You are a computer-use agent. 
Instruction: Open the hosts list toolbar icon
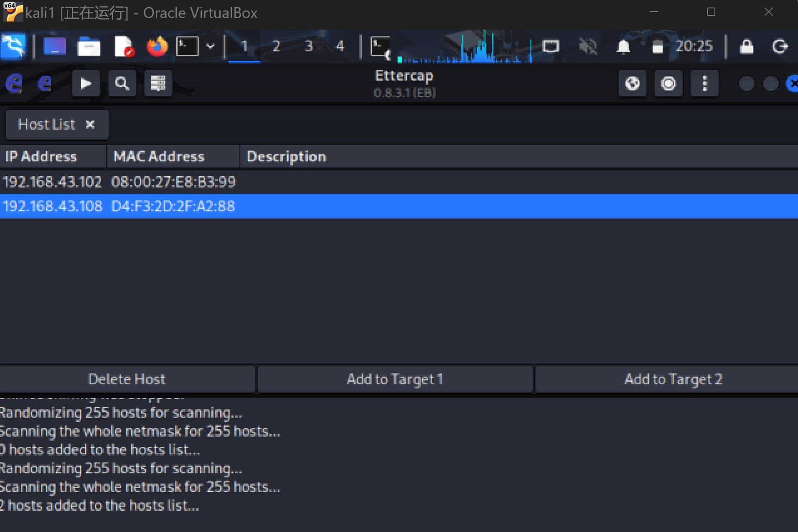click(158, 84)
